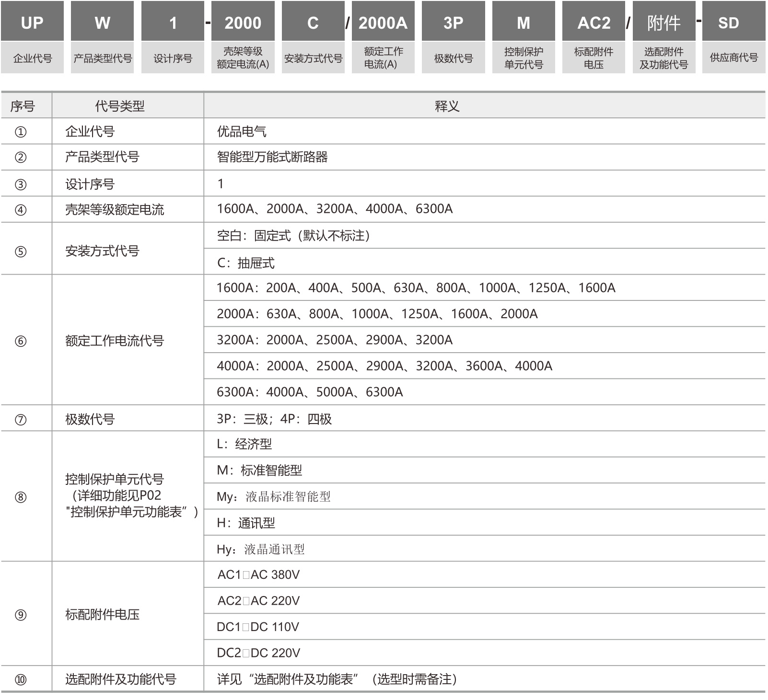Click the row starting '1600A：200A、400A'
768x700 pixels.
tap(485, 287)
